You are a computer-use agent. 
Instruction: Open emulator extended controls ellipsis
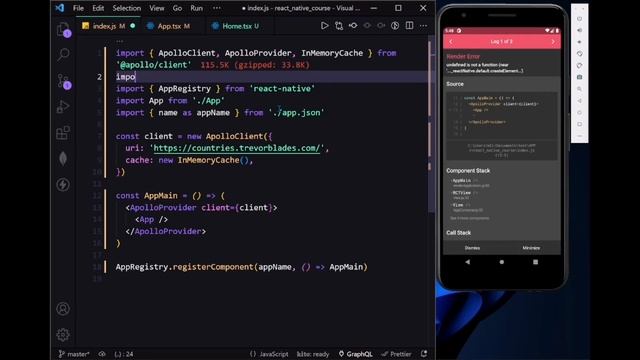[x=579, y=136]
